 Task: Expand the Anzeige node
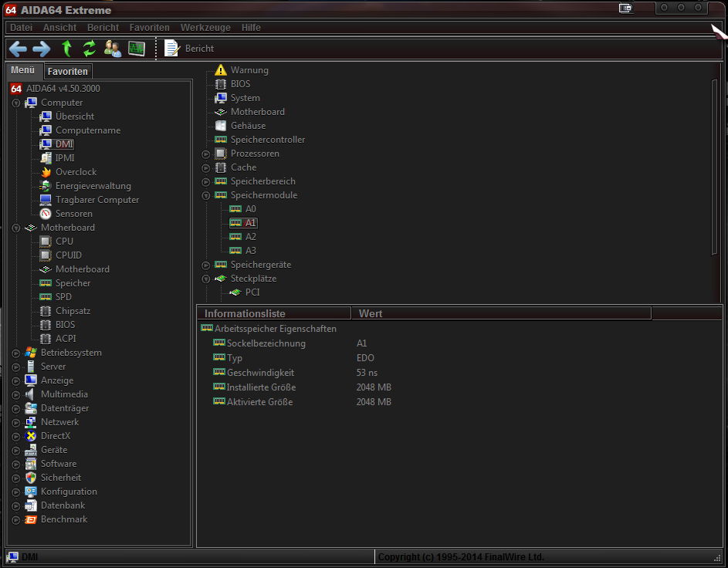pos(15,381)
